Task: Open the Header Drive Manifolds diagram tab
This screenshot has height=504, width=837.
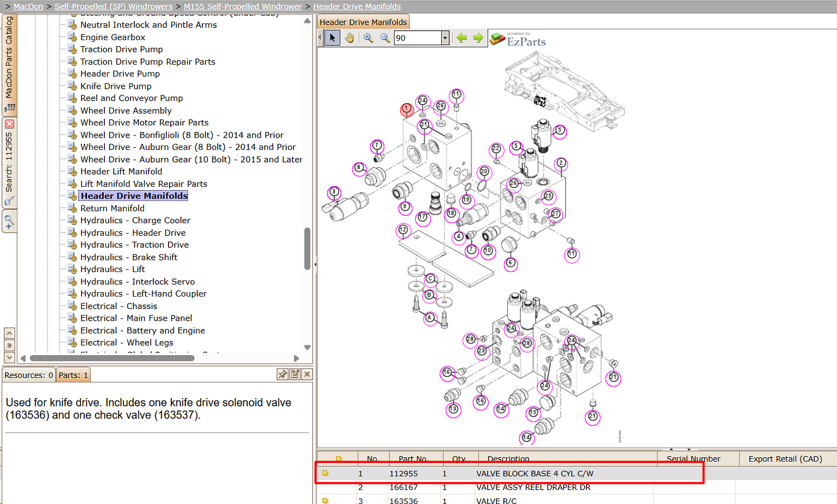Action: 363,22
